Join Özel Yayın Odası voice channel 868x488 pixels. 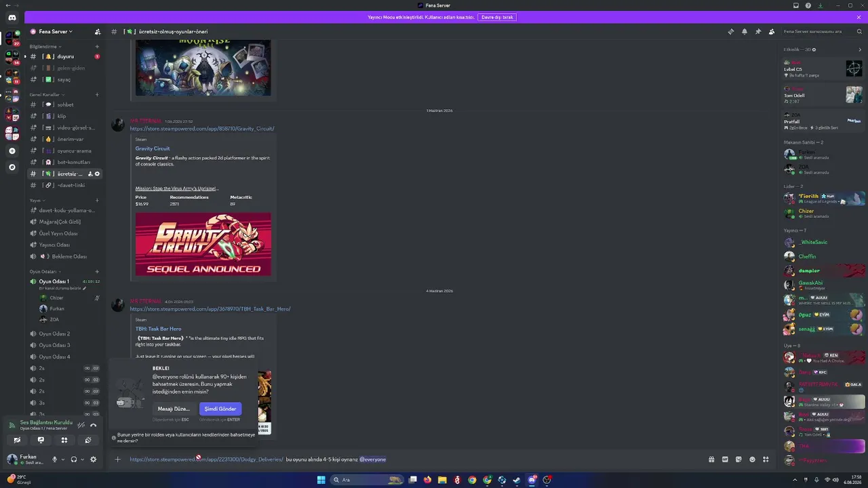(x=65, y=233)
